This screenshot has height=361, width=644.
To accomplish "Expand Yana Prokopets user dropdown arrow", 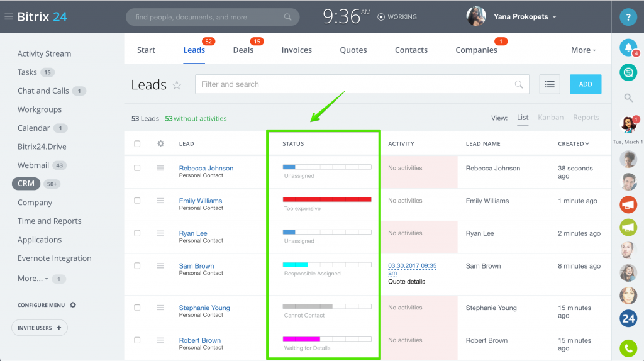I will click(555, 17).
